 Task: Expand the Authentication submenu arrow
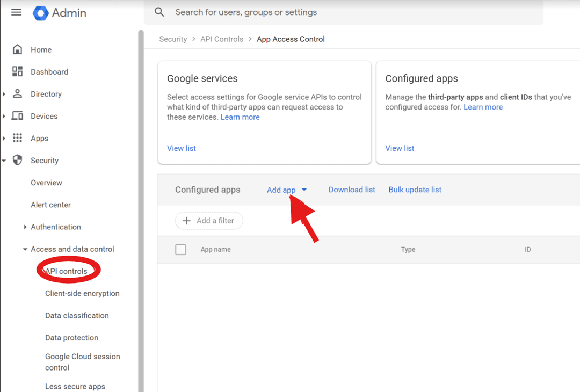(x=25, y=227)
